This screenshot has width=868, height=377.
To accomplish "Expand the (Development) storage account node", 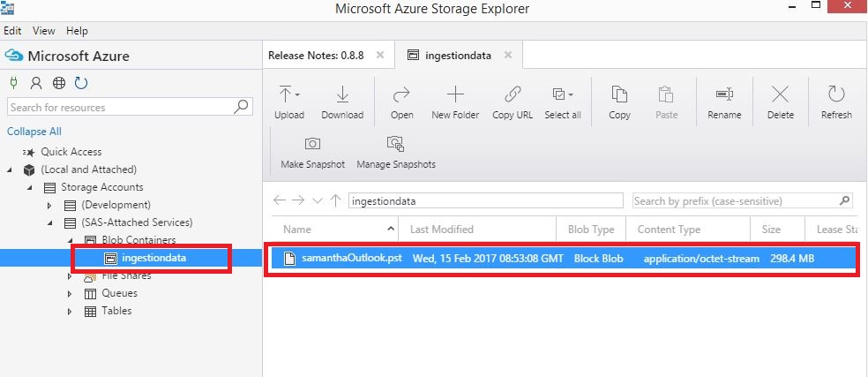I will point(49,205).
